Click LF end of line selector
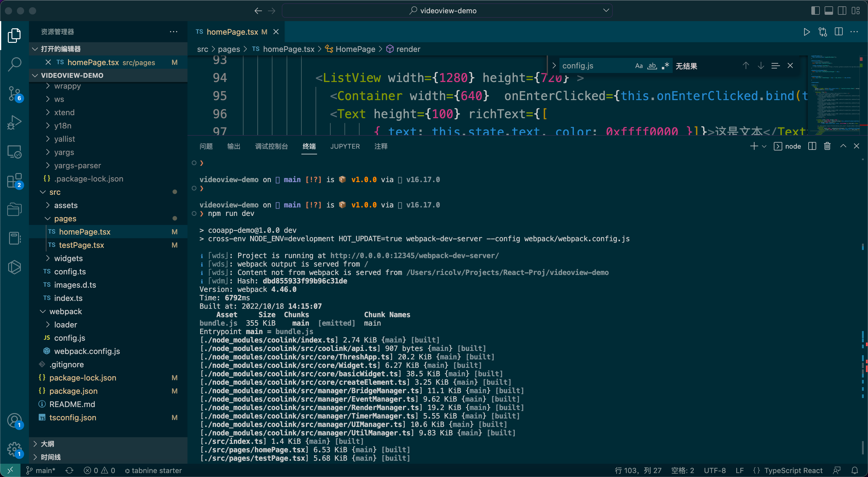Viewport: 868px width, 477px height. 740,470
